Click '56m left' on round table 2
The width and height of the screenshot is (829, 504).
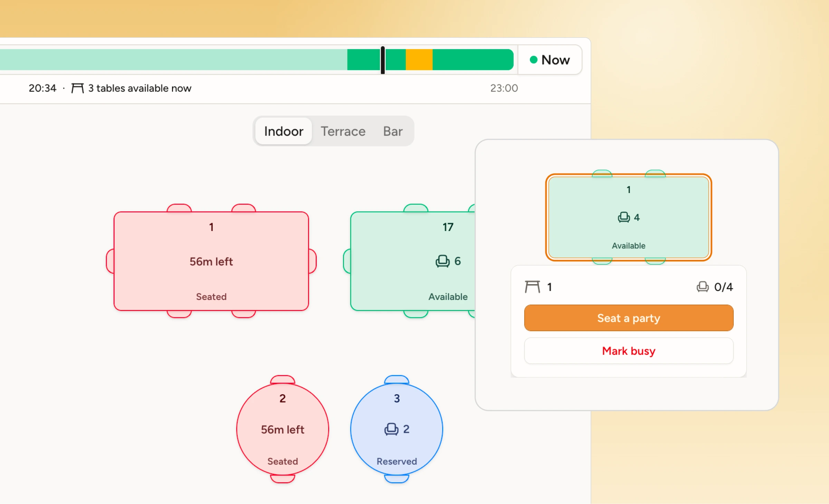[283, 429]
